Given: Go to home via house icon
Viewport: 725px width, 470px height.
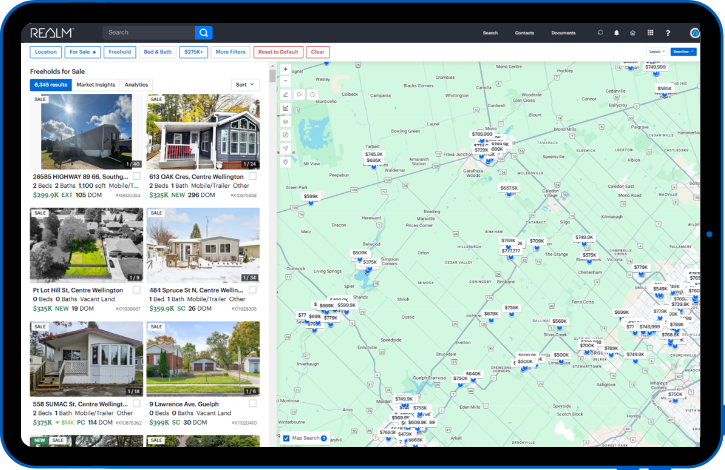Looking at the screenshot, I should pyautogui.click(x=632, y=33).
